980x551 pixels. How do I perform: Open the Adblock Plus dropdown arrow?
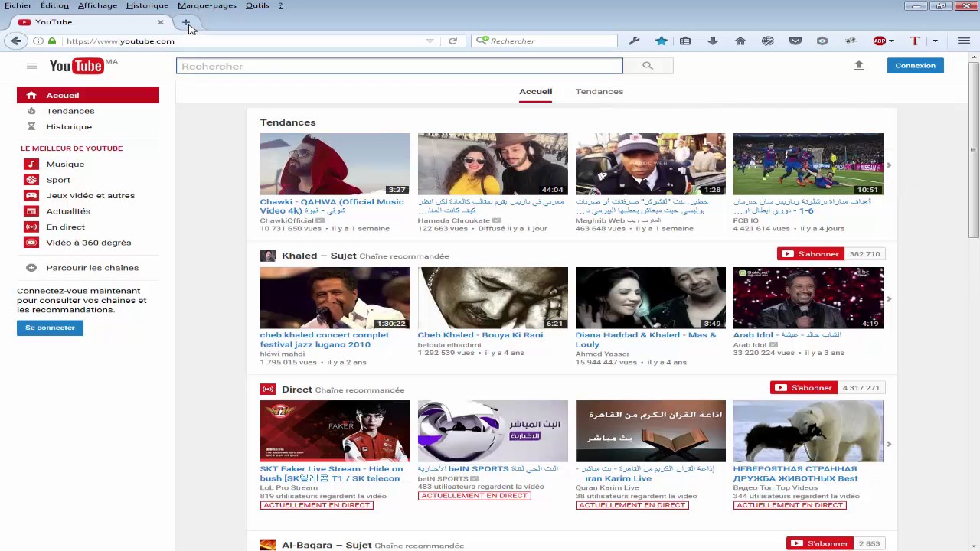(891, 41)
